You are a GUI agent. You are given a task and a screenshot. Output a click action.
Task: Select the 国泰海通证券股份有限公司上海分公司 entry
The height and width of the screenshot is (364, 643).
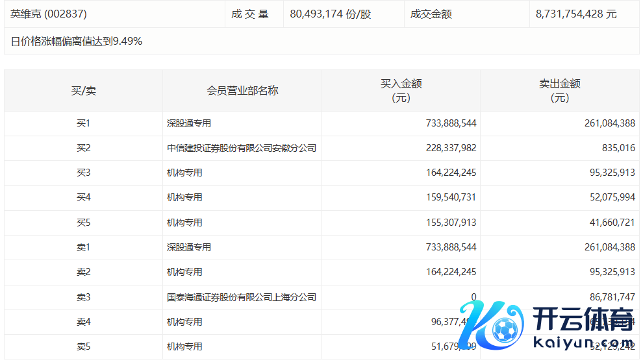[242, 297]
